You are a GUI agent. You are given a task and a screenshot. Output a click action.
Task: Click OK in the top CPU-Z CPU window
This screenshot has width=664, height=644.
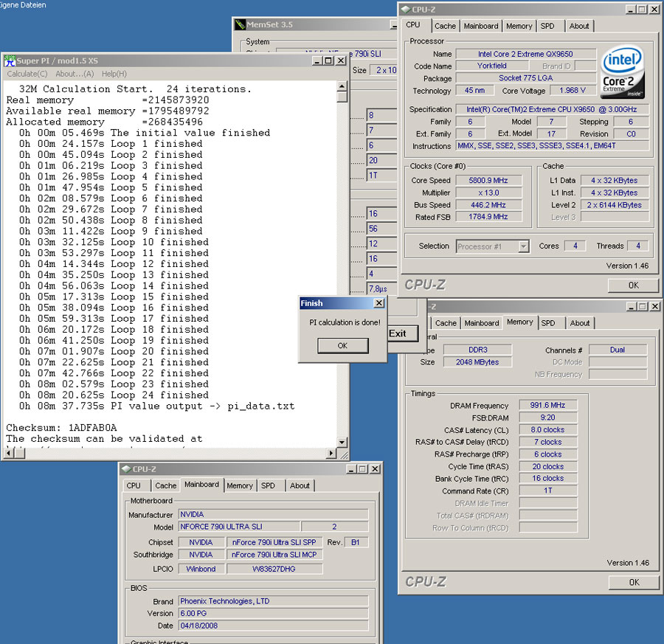[633, 285]
